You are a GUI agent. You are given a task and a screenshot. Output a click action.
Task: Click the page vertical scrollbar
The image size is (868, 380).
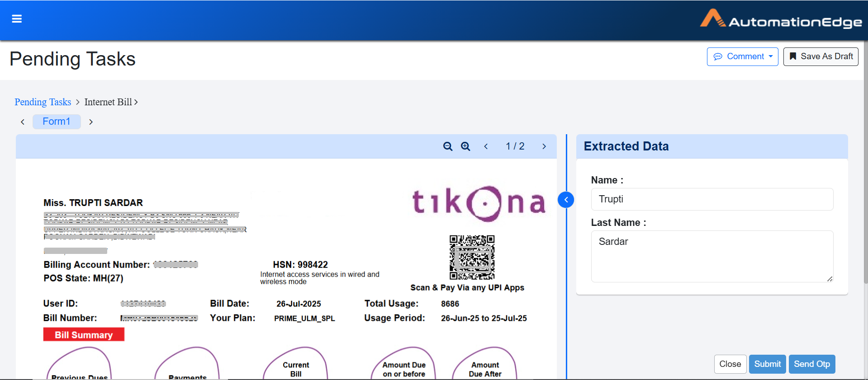866,163
